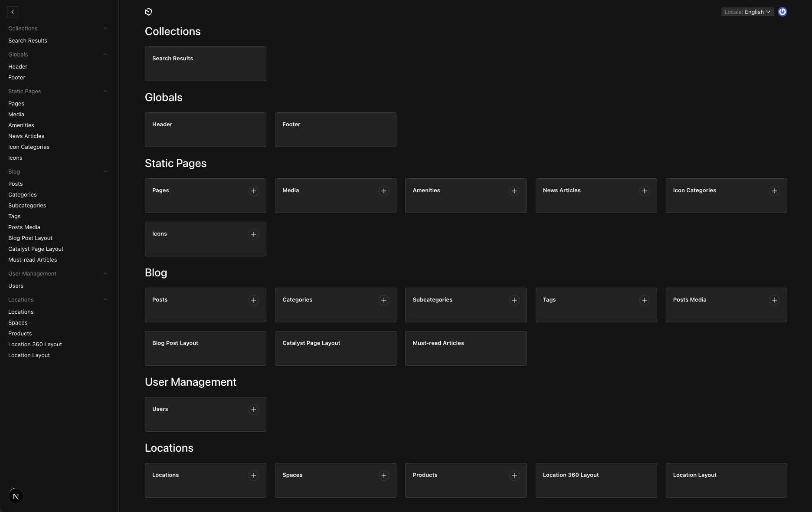Screen dimensions: 812x512
Task: Add a new Post using the plus icon
Action: 254,300
